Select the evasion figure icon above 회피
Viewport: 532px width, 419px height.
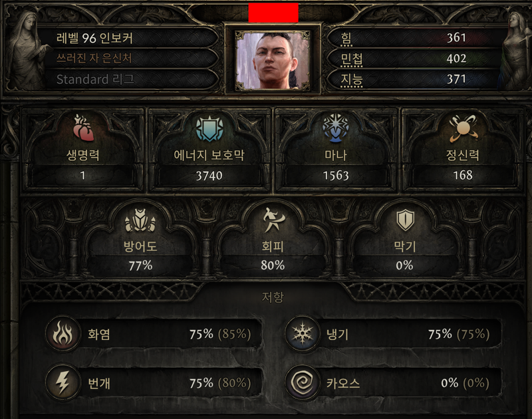coord(273,220)
